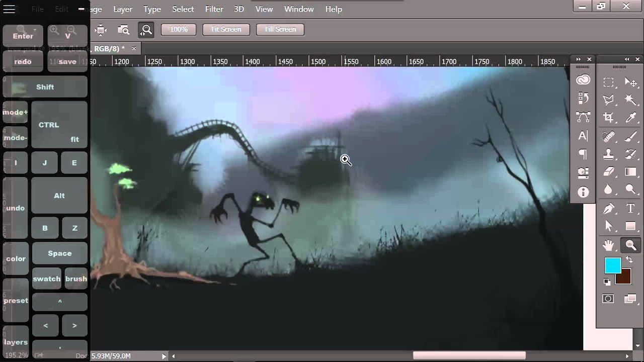
Task: Select the History Brush tool
Action: 630,154
